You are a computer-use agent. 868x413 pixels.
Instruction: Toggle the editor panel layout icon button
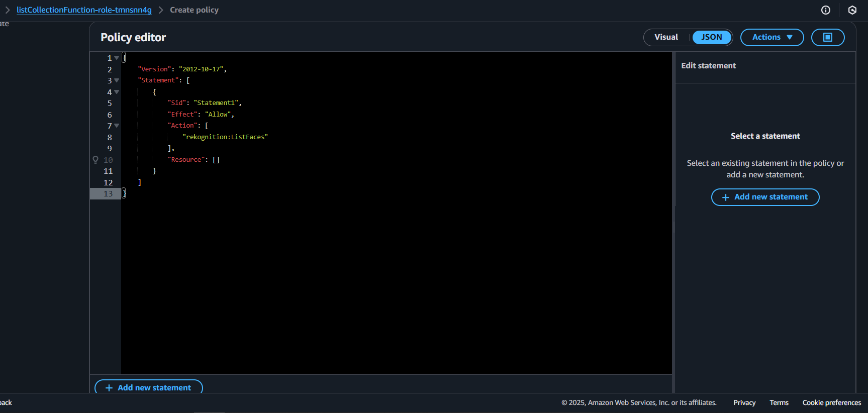pos(828,37)
